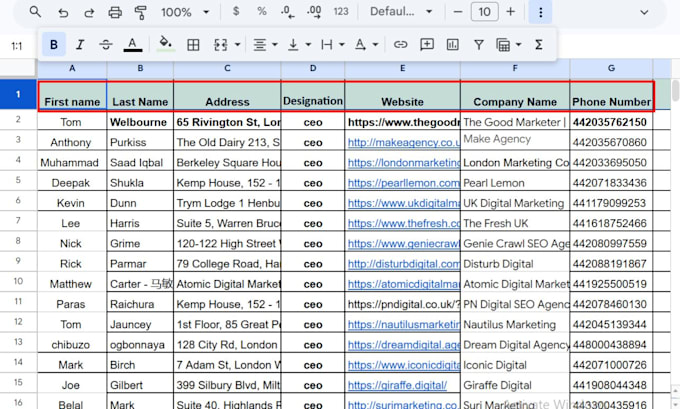
Task: Format as currency with dollar icon
Action: click(236, 11)
